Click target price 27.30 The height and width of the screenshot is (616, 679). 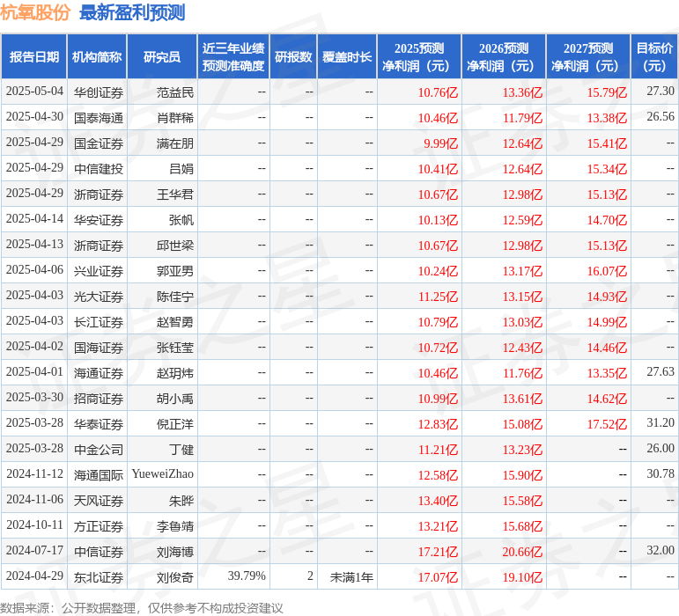pos(661,91)
